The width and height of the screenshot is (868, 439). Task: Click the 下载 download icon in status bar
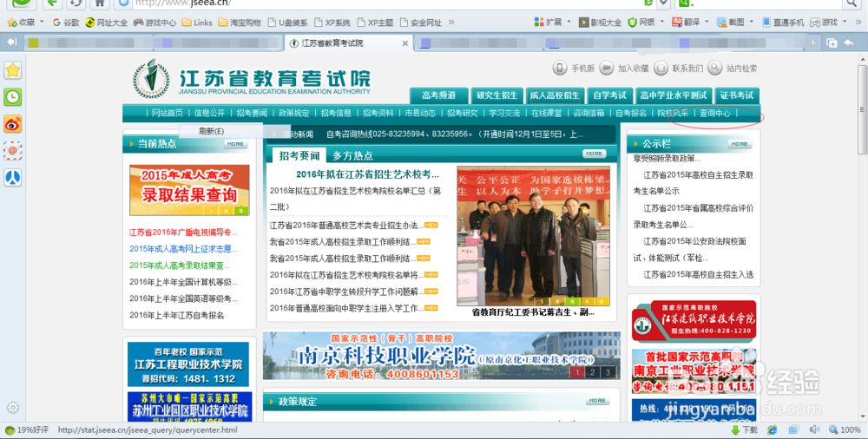(x=735, y=429)
